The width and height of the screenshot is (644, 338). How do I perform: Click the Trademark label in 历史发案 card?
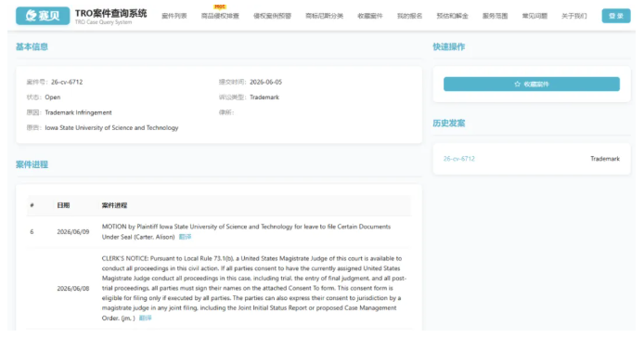[605, 159]
